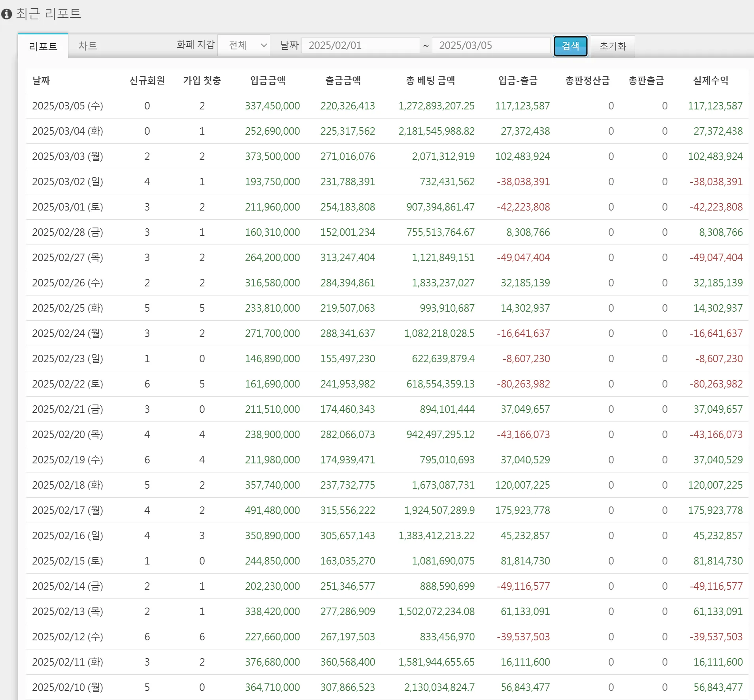Image resolution: width=754 pixels, height=700 pixels.
Task: Click betting amount 1,383,412,213.22
Action: (436, 536)
